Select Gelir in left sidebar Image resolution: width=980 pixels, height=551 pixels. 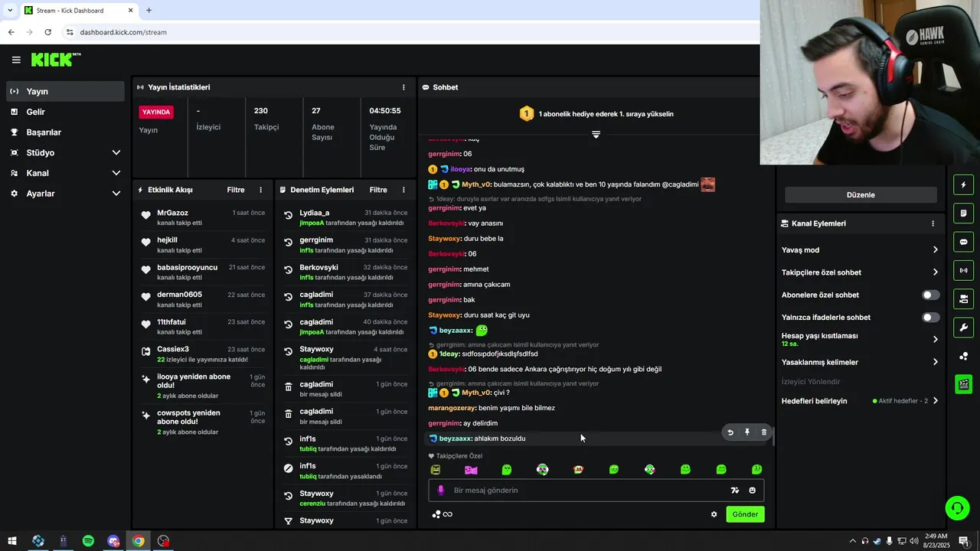(x=65, y=112)
